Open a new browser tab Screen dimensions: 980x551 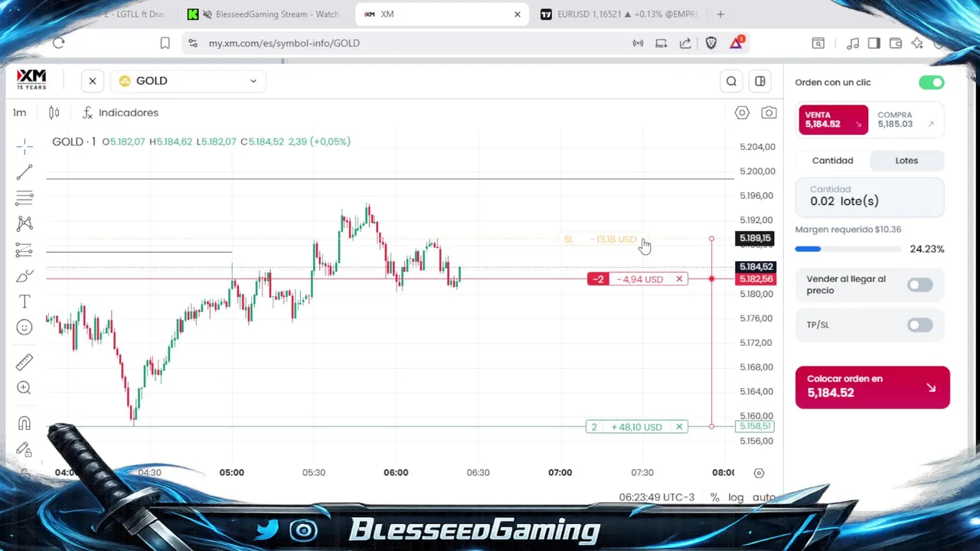(x=720, y=14)
